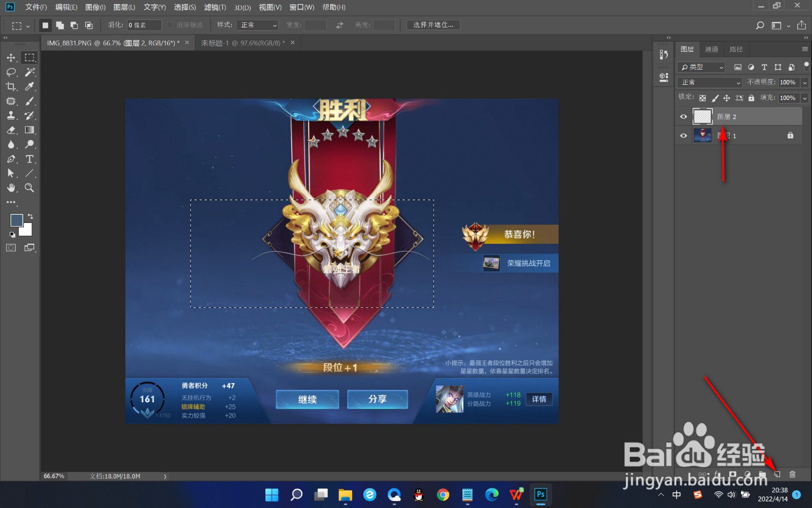Delete the selected layer with trash icon
This screenshot has height=508, width=812.
(792, 474)
